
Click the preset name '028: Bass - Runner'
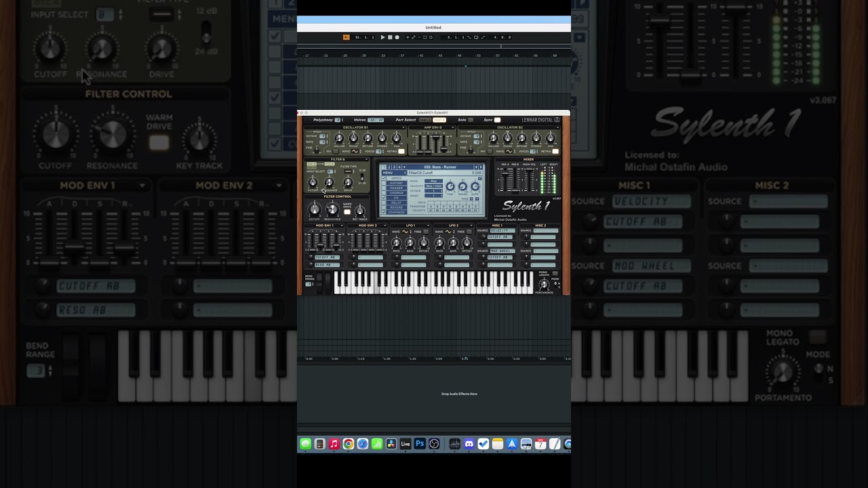(440, 167)
